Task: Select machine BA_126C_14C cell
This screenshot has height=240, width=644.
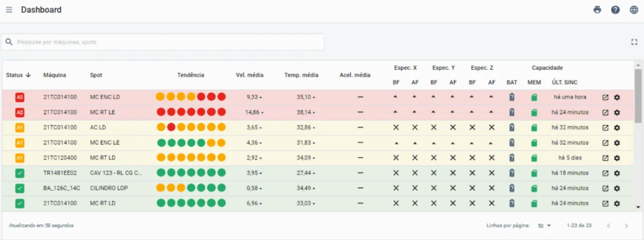Action: click(x=62, y=188)
